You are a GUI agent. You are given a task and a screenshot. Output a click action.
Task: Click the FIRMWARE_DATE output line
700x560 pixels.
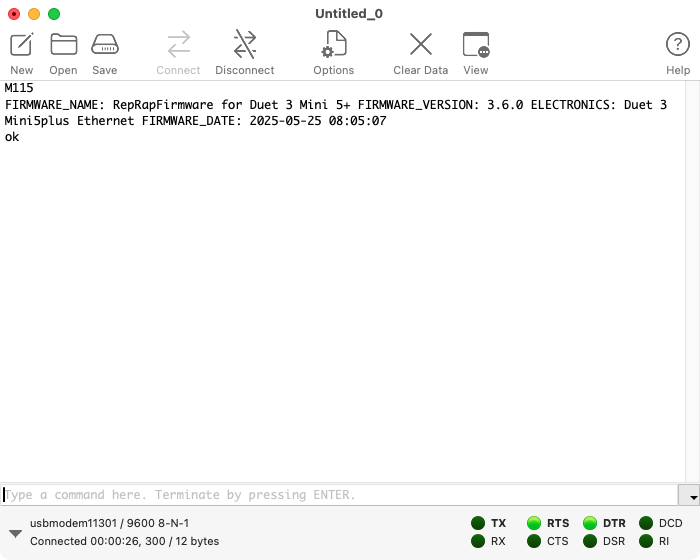(x=196, y=121)
